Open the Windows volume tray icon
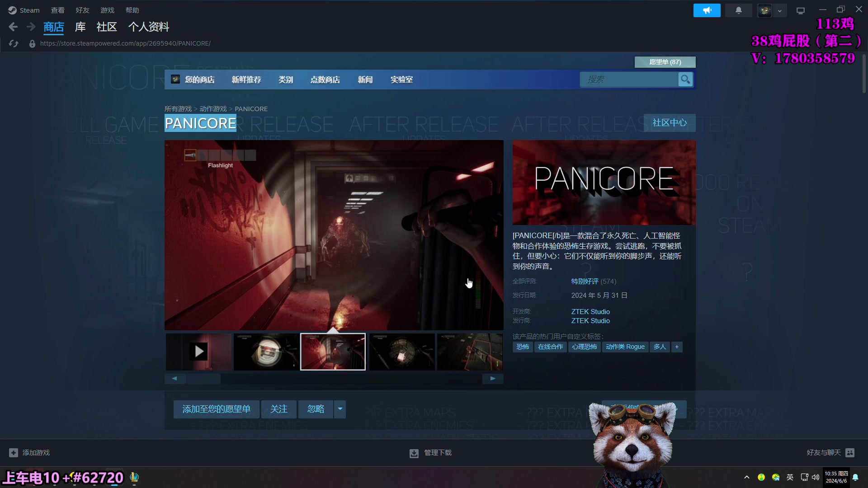The image size is (868, 488). click(x=816, y=477)
